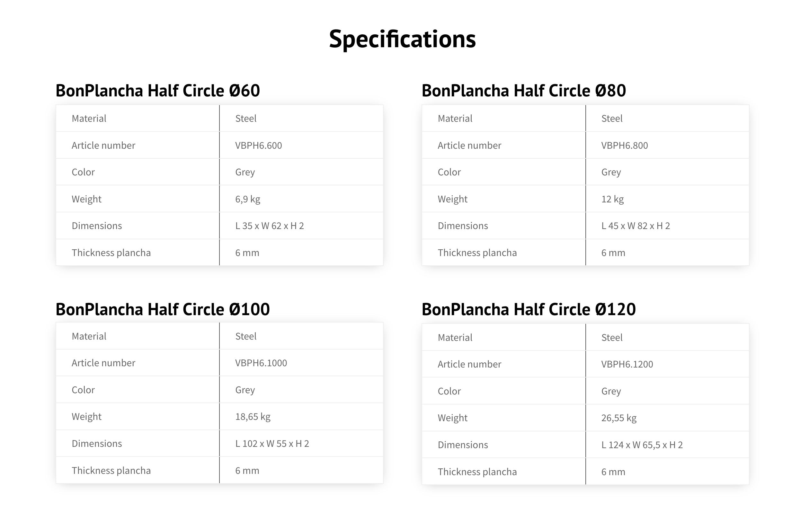Click the 12 kg weight value
Screen dimensions: 800x532
(612, 199)
